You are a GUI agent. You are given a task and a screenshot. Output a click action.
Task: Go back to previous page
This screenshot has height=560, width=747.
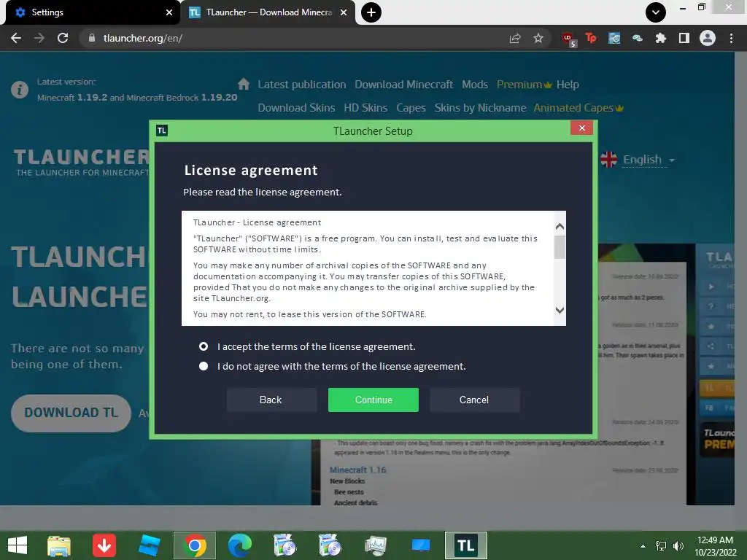point(16,38)
